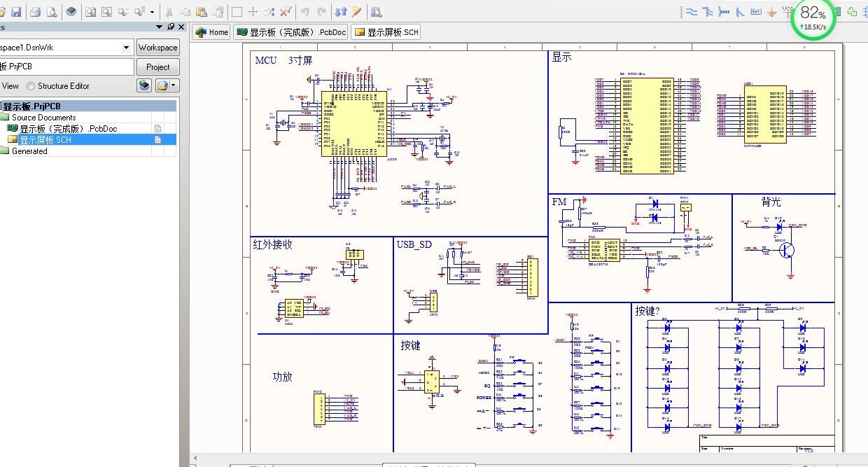Place a GND power port
This screenshot has height=467, width=868.
(x=772, y=11)
